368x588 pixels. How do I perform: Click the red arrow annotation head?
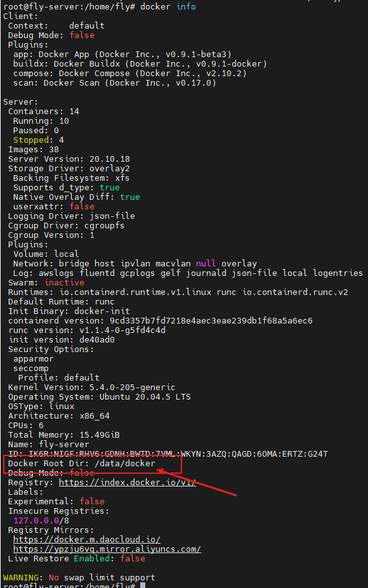pos(161,471)
